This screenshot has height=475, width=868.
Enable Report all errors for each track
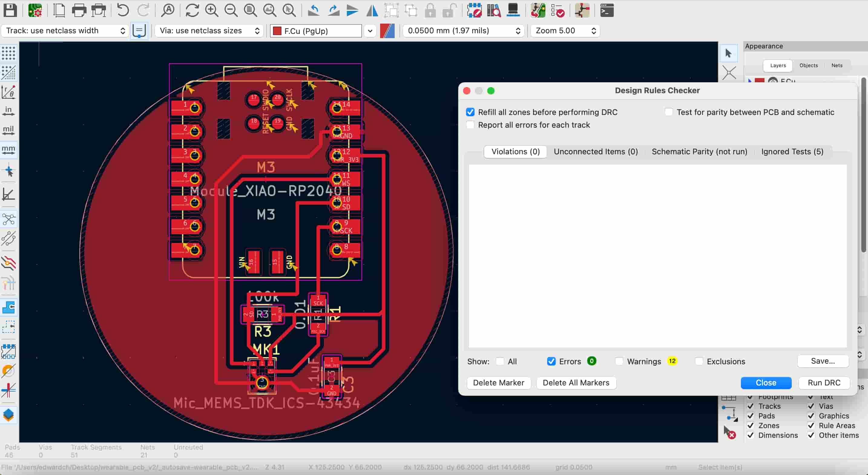(470, 125)
